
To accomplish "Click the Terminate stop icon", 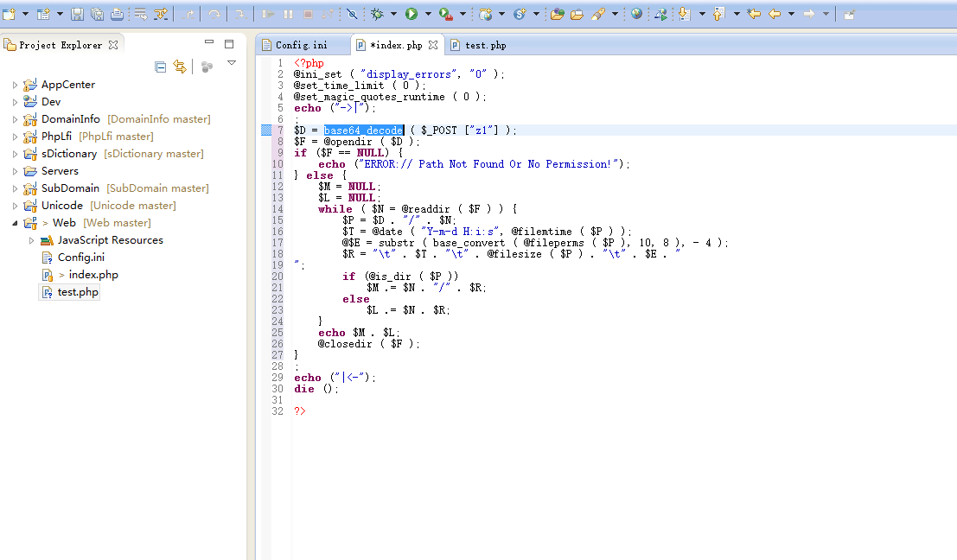I will [309, 14].
